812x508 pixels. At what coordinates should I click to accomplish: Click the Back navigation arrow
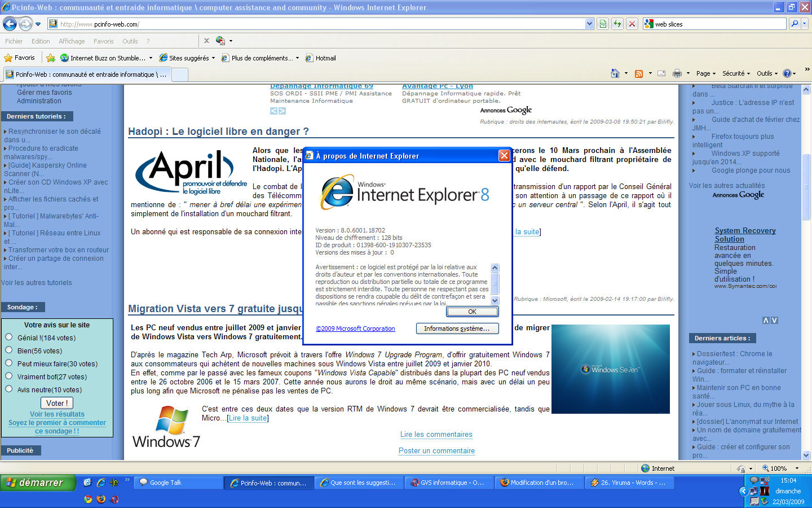(10, 24)
